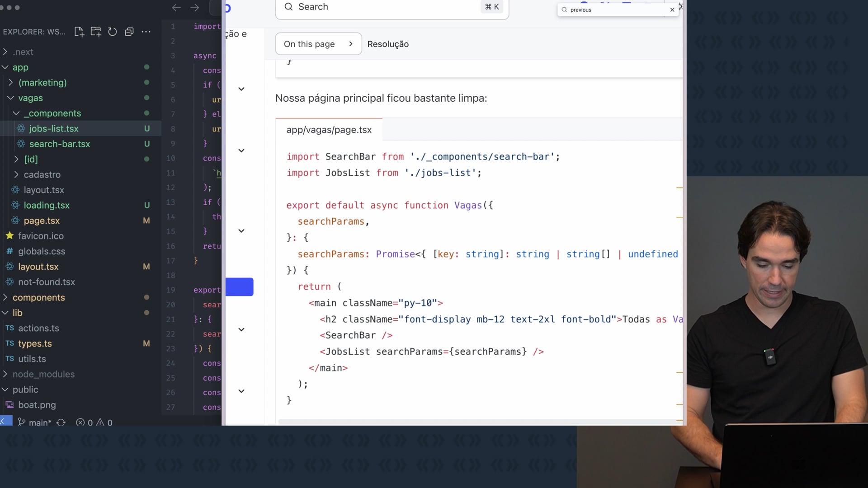The height and width of the screenshot is (488, 868).
Task: Expand the node_modules folder
Action: (x=43, y=374)
